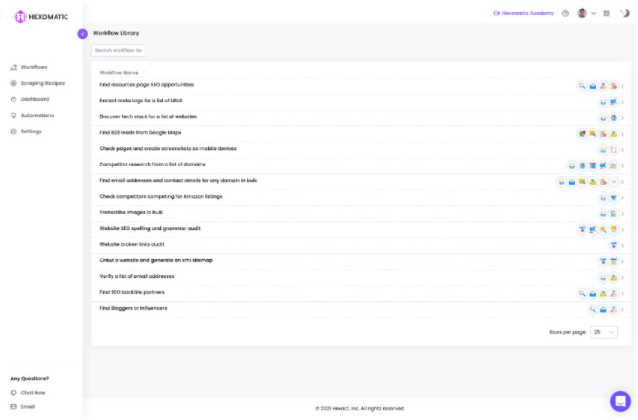Open the profile dropdown chevron
Screen dimensions: 638x420
(593, 13)
